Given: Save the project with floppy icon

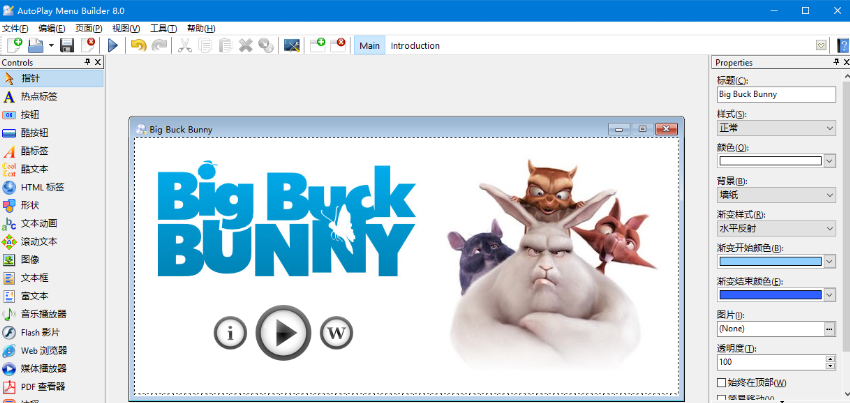Looking at the screenshot, I should (67, 46).
